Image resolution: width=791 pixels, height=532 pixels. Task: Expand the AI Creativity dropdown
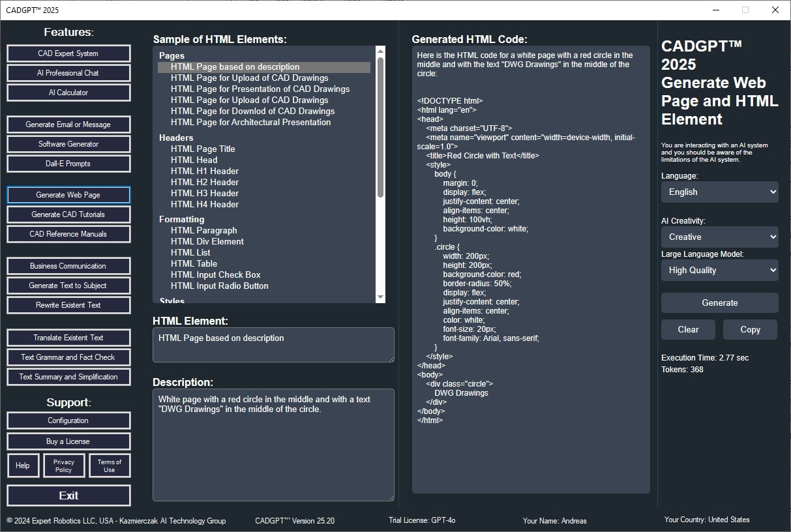pos(719,237)
